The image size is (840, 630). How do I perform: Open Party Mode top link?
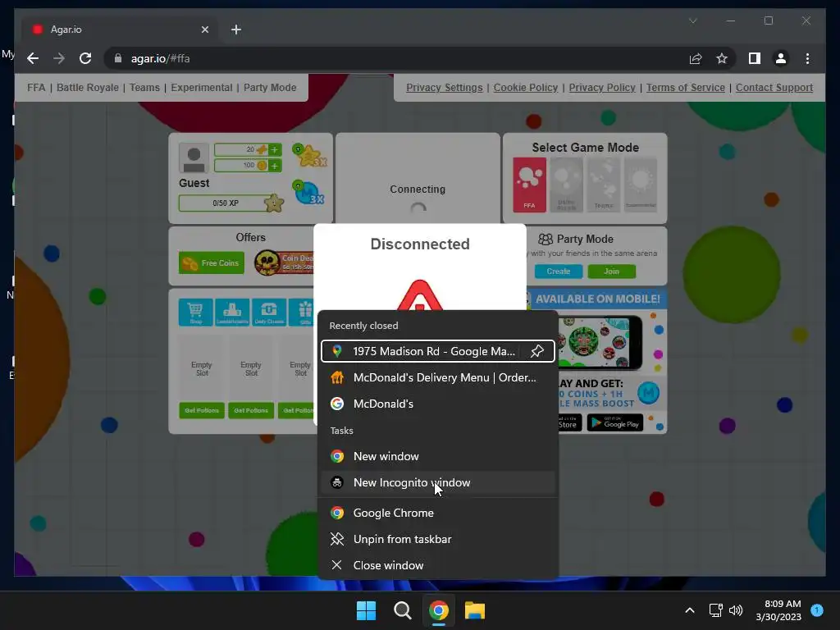click(x=269, y=87)
